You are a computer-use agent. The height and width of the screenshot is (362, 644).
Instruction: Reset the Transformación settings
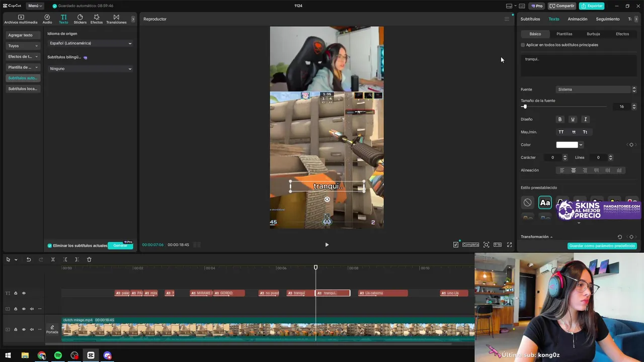[620, 237]
